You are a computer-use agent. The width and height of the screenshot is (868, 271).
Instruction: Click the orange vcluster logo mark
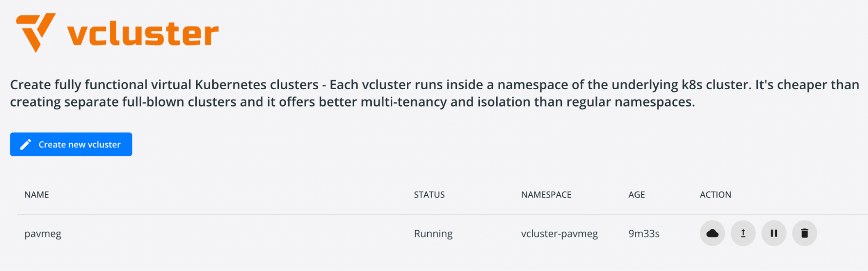(36, 31)
